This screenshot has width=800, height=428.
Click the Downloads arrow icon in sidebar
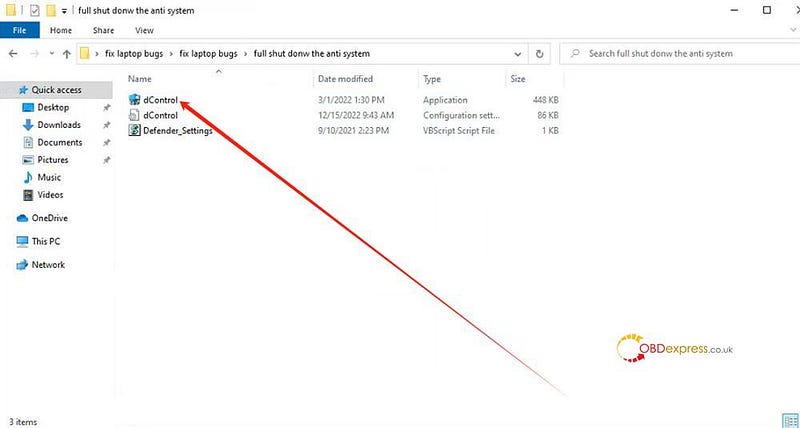[x=28, y=125]
